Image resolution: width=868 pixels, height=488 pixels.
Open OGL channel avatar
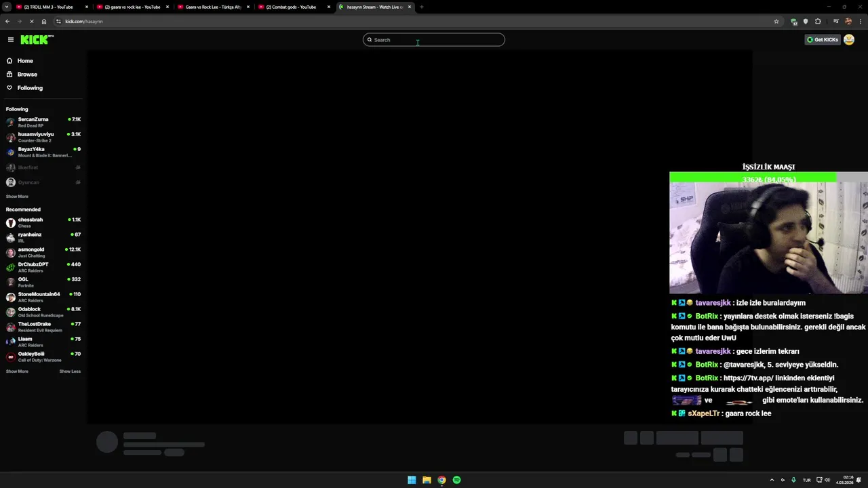pos(10,283)
